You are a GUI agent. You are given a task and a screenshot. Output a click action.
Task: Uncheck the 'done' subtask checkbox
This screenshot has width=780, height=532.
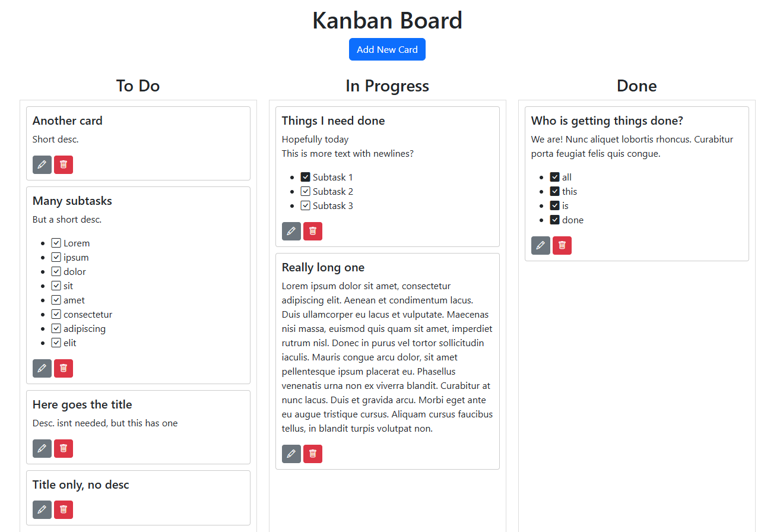[555, 220]
